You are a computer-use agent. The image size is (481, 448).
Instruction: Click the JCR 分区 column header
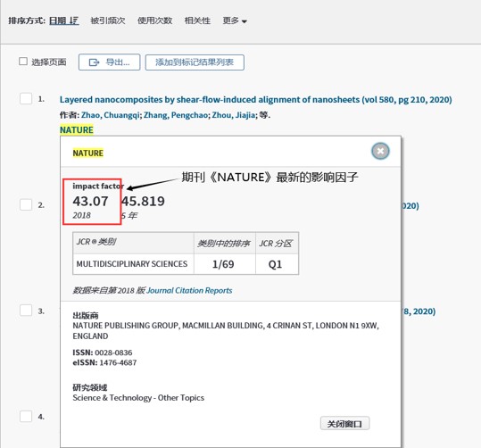276,244
